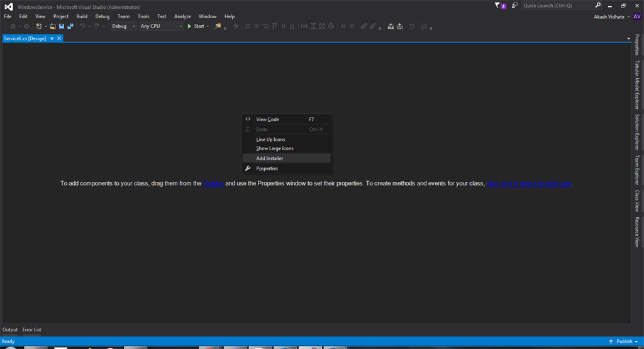
Task: Click the Navigate Forward toolbar arrow
Action: tap(26, 26)
